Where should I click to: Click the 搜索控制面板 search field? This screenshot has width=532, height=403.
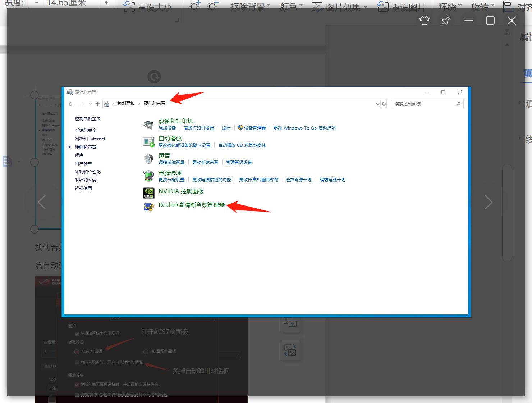(x=423, y=104)
